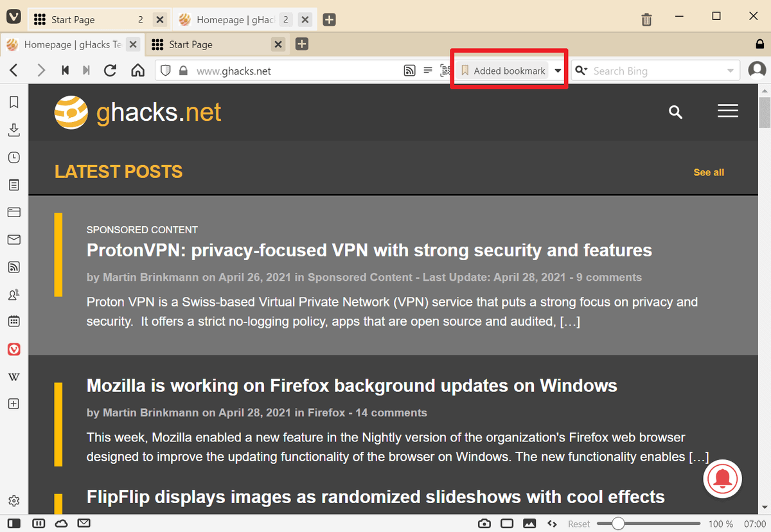771x532 pixels.
Task: Close the Homepage | gHacks tab in second row
Action: click(x=132, y=44)
